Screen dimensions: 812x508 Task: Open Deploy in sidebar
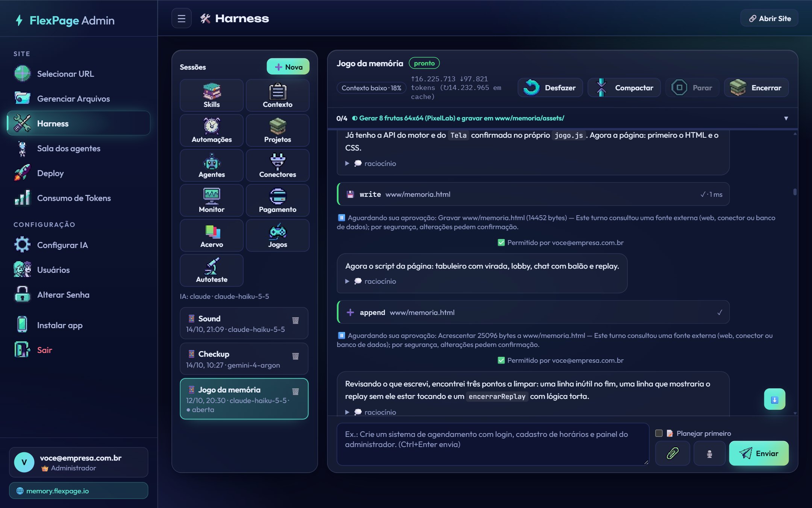pyautogui.click(x=79, y=173)
